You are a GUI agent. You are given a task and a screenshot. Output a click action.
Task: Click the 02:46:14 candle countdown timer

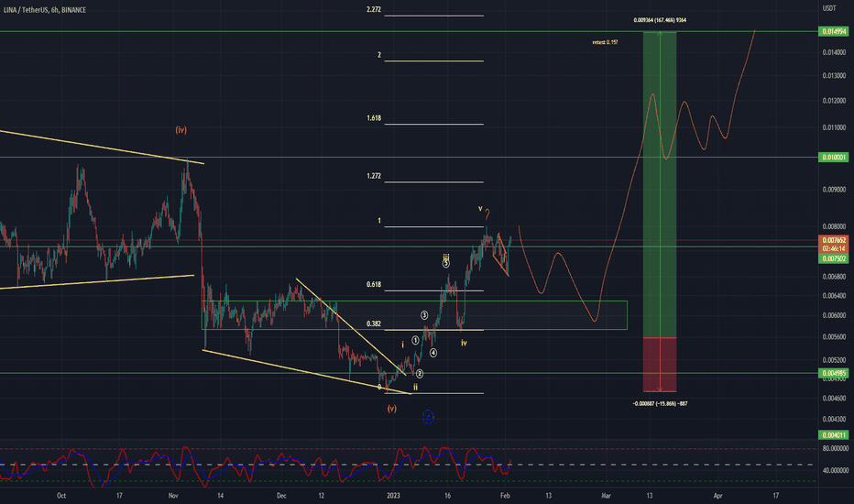click(834, 248)
